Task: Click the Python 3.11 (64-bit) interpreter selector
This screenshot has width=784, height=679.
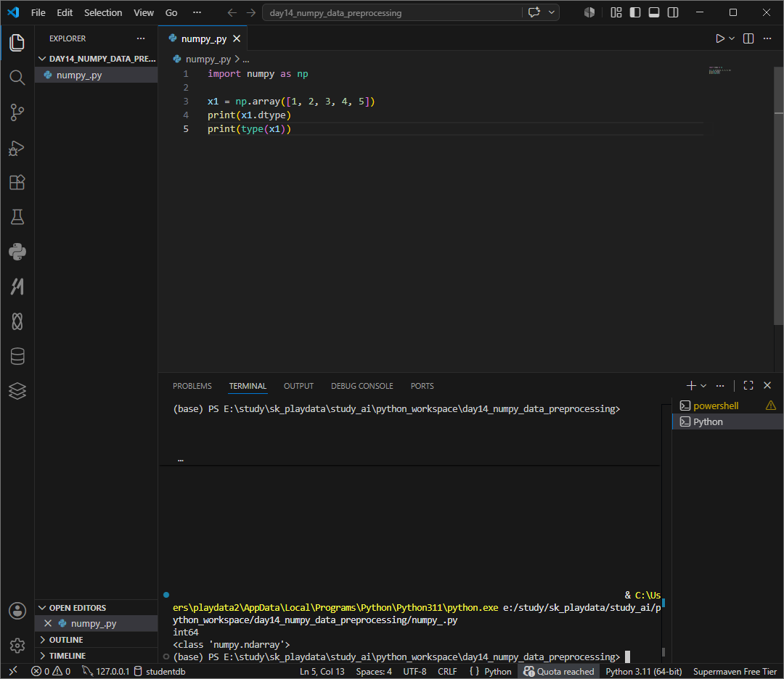Action: tap(643, 671)
